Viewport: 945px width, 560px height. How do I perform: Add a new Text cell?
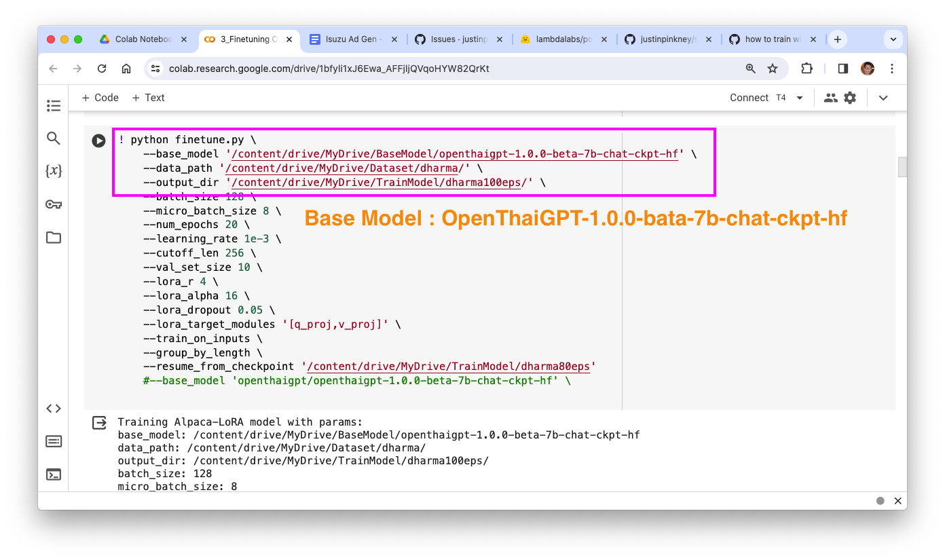tap(148, 98)
